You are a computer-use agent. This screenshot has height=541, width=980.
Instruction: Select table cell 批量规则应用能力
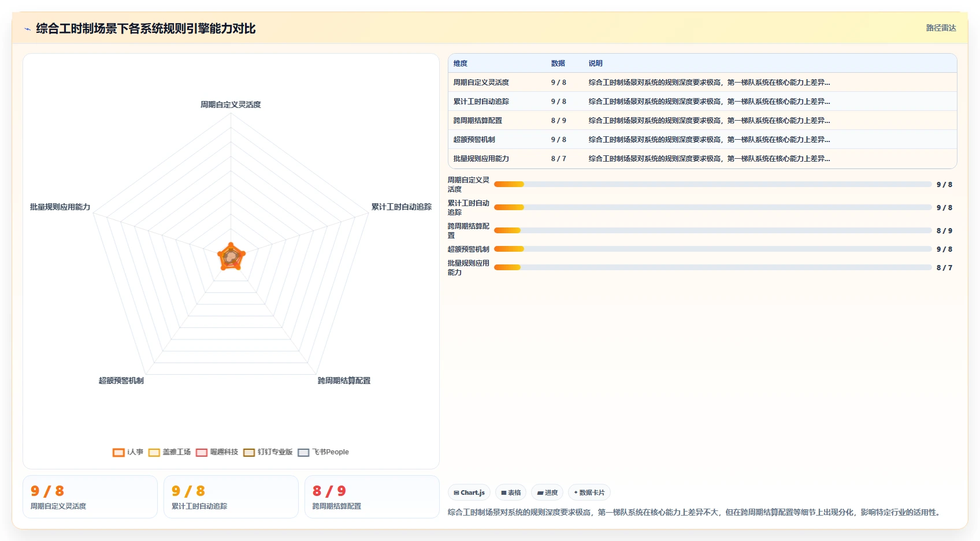(481, 159)
